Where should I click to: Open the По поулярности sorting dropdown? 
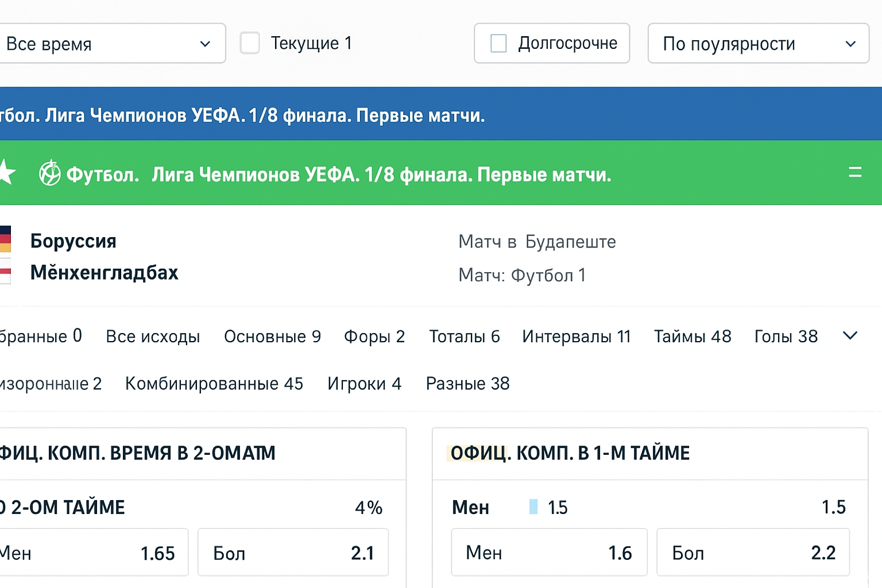click(x=758, y=43)
